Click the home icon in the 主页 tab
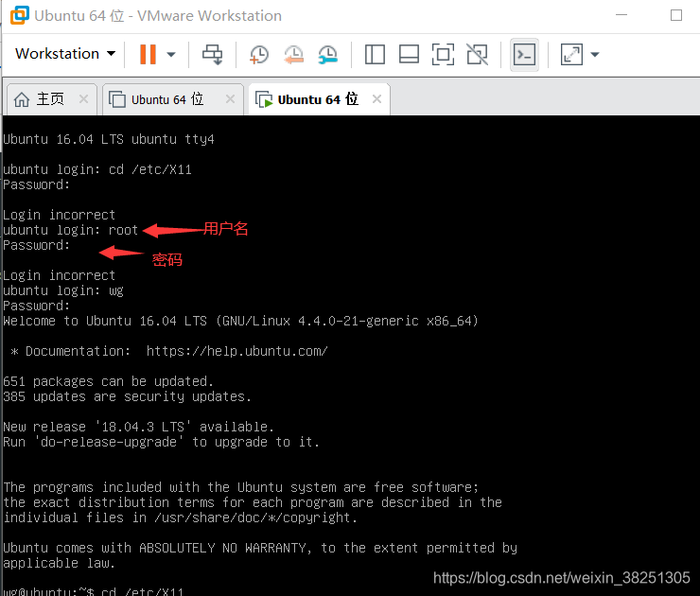Screen dimensions: 700x596 tap(22, 99)
